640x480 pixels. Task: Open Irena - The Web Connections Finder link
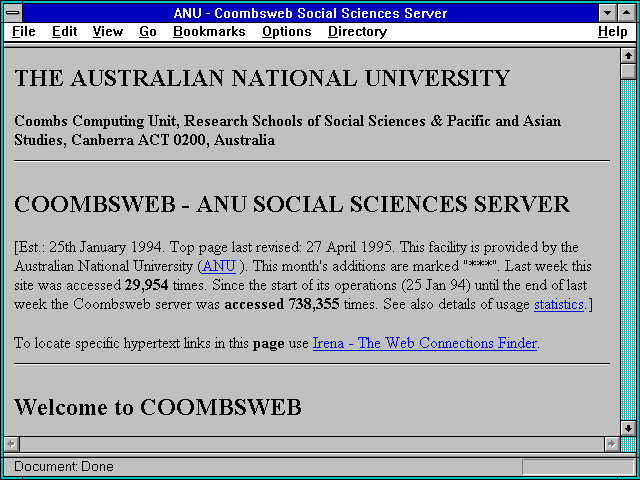click(x=424, y=343)
